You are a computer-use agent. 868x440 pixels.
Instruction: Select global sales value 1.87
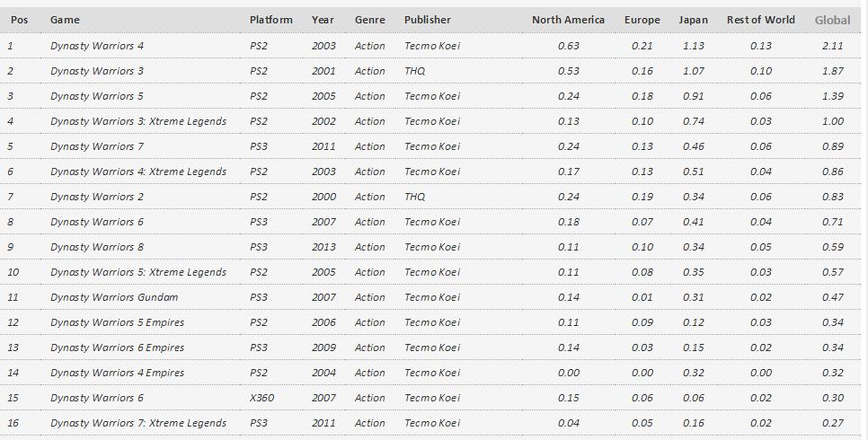[833, 71]
